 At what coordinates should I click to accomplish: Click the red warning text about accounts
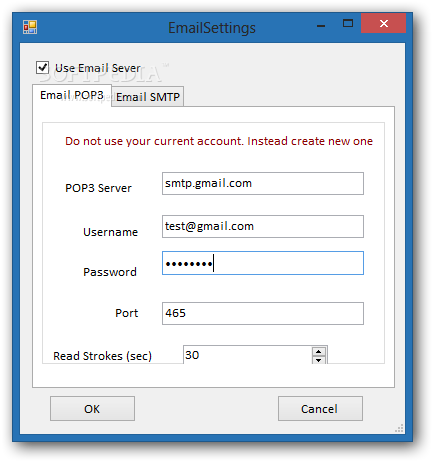219,141
